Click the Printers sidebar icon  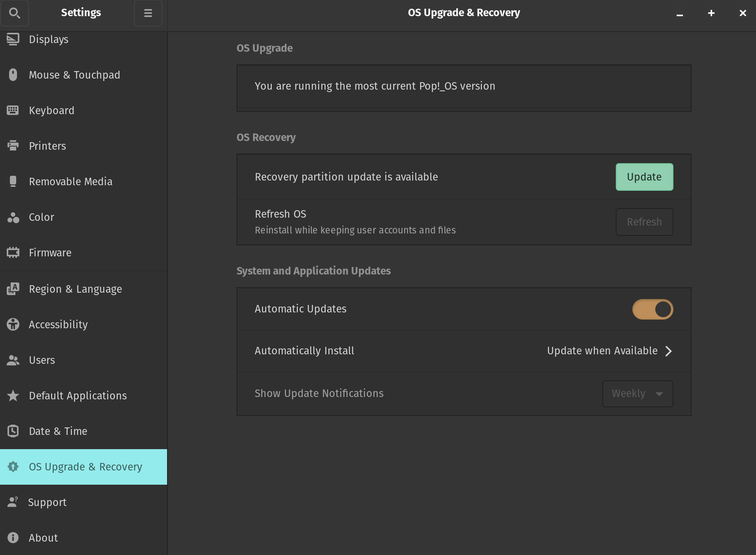pyautogui.click(x=13, y=146)
